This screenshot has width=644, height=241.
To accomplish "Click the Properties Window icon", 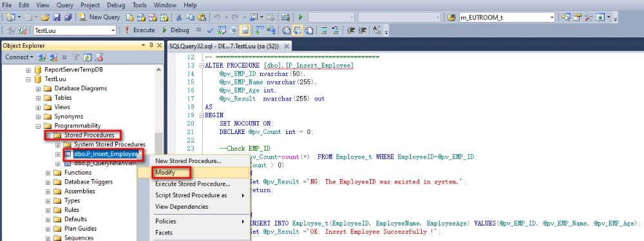I will point(578,17).
